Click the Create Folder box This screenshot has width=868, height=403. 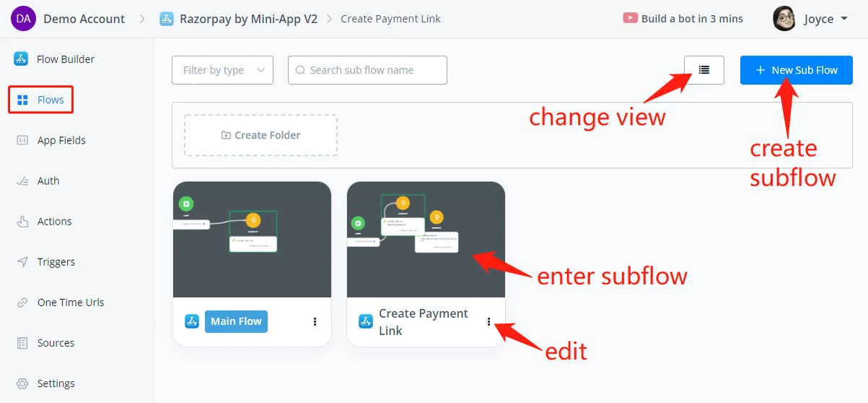pos(260,135)
